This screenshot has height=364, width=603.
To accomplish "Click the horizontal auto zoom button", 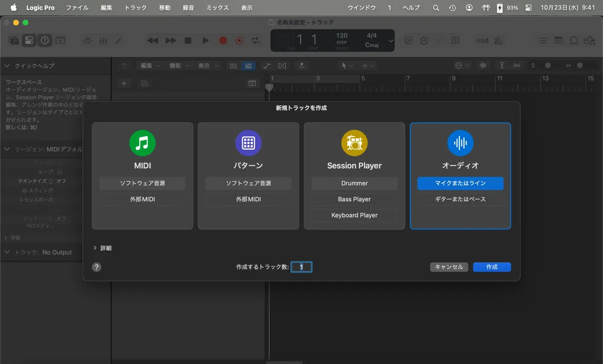I will coord(517,66).
